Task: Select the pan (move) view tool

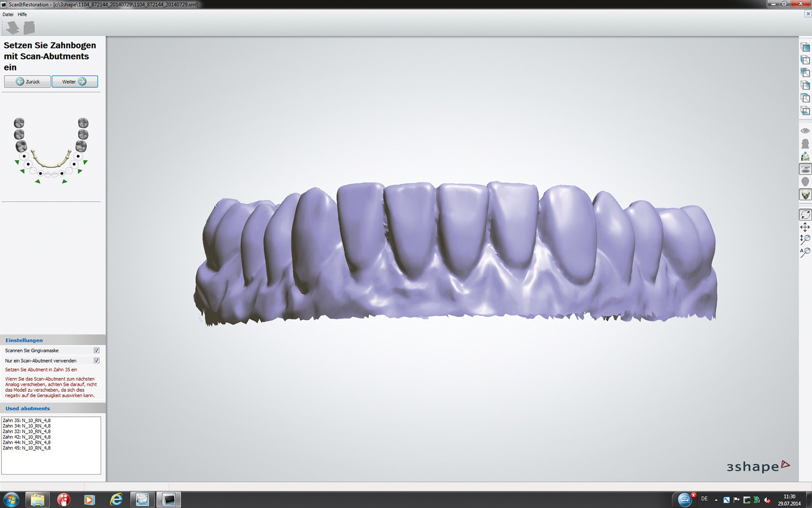Action: tap(805, 227)
